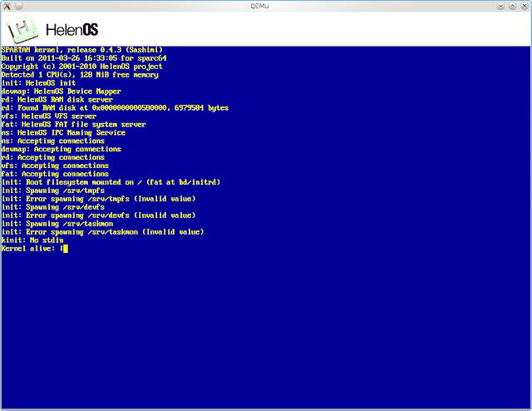Click the 'fat: Accepting connections' line
Viewport: 532px width, 411px height.
55,174
